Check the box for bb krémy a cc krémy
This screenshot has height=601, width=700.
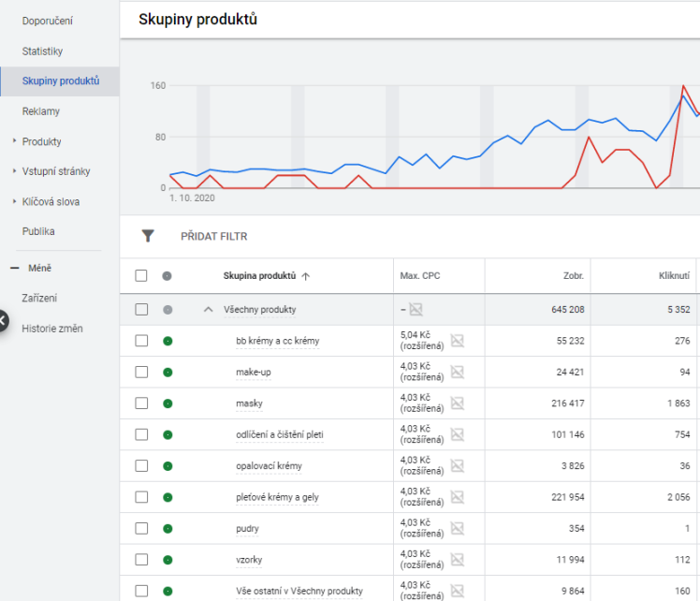point(141,341)
